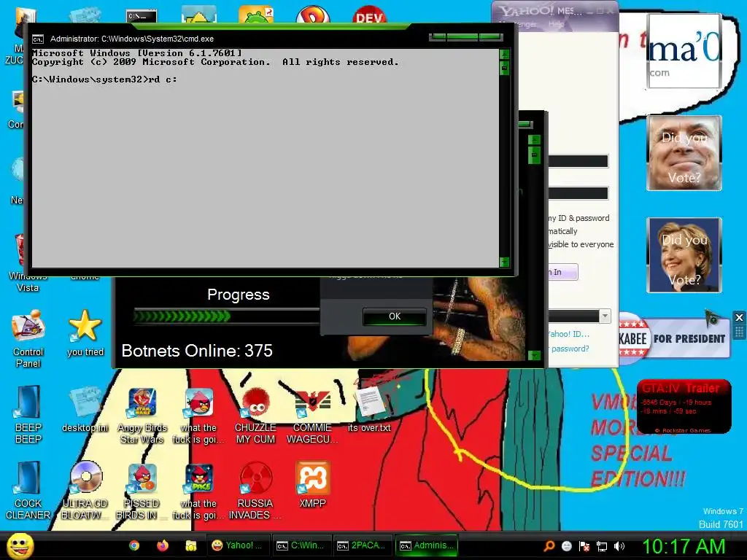The height and width of the screenshot is (560, 747).
Task: Click the Yahoo ID input field
Action: (578, 161)
